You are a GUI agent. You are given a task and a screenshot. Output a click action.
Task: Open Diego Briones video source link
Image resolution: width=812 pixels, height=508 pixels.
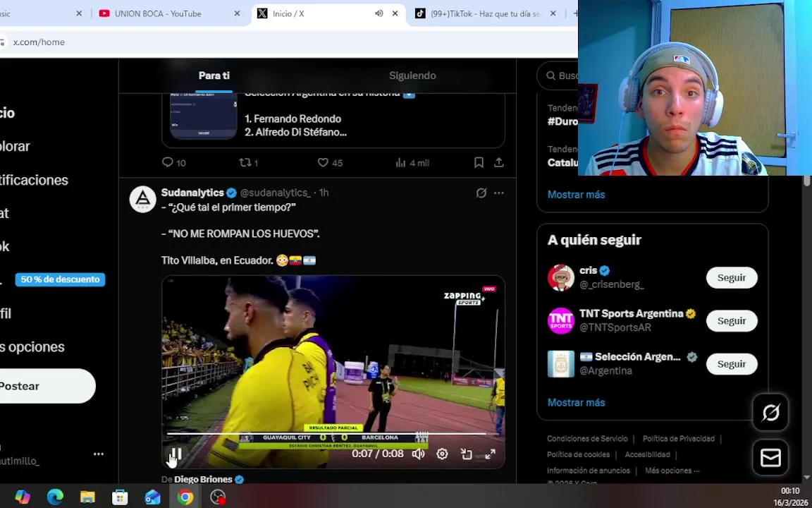pos(203,480)
